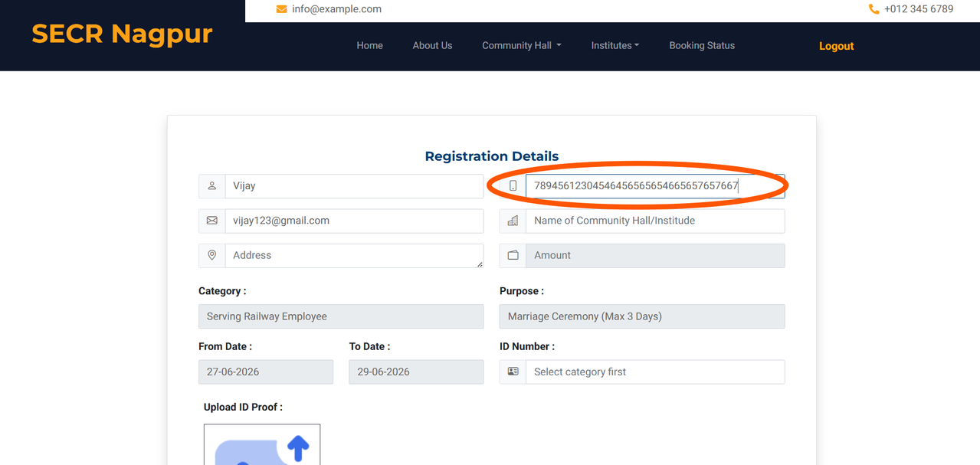Viewport: 980px width, 465px height.
Task: Click the Purpose label
Action: pos(522,291)
